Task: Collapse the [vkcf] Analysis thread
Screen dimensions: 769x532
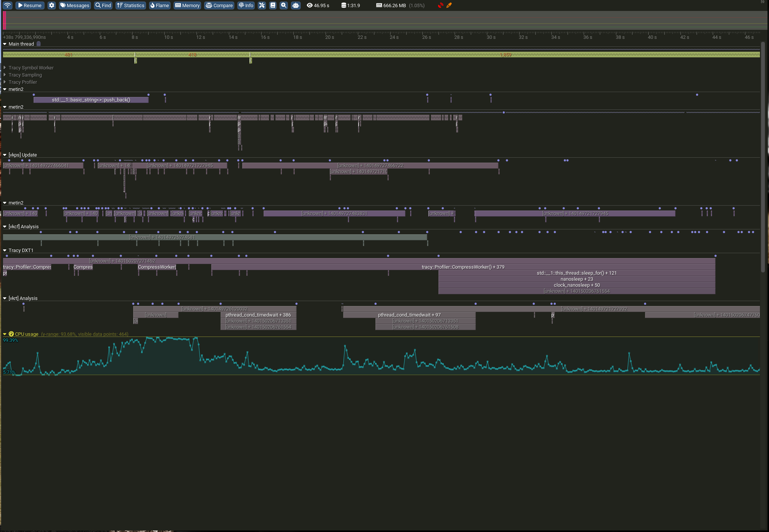Action: pyautogui.click(x=5, y=226)
